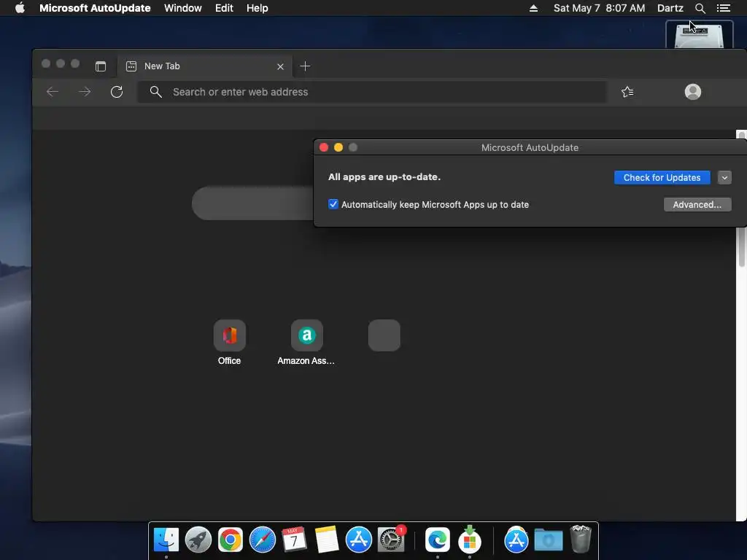Click the All apps are up-to-date text
Viewport: 747px width, 560px height.
(384, 177)
